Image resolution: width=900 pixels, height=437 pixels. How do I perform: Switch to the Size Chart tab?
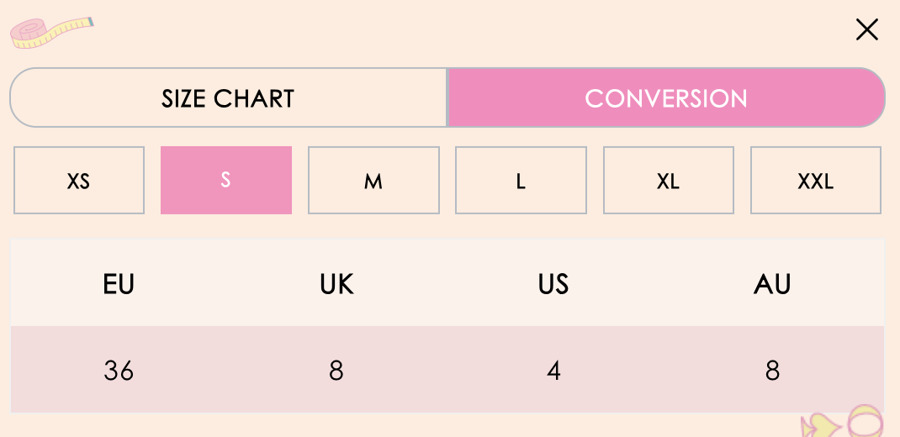point(228,98)
